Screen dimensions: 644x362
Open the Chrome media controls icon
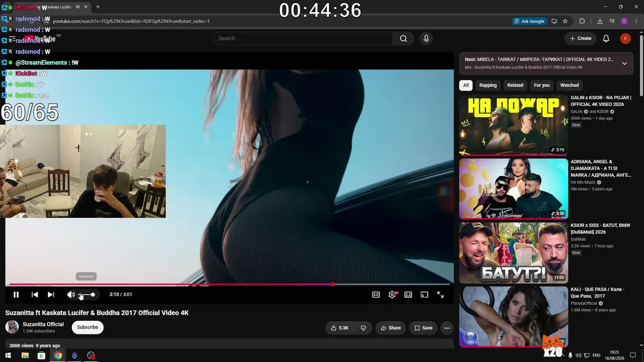(612, 21)
